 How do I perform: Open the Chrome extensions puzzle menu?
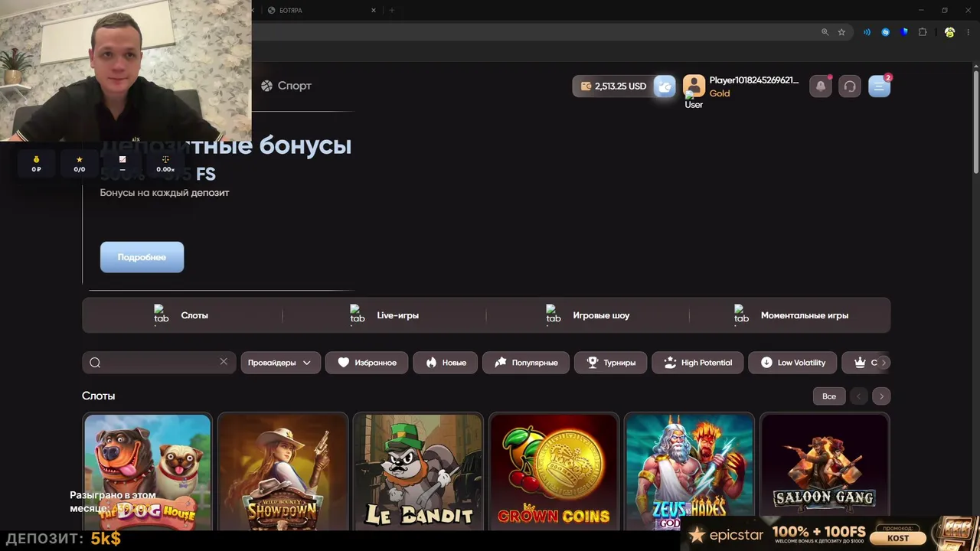pyautogui.click(x=923, y=32)
